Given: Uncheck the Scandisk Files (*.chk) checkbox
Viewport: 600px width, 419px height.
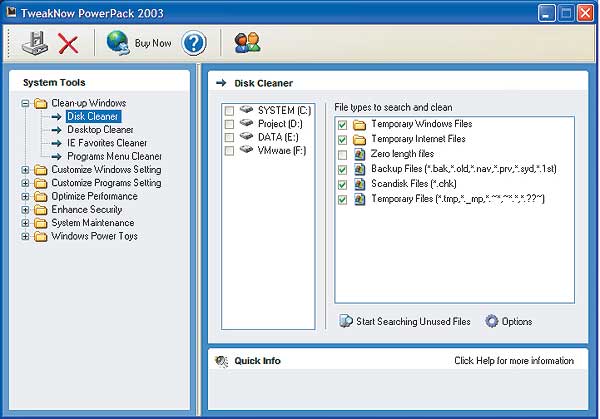Looking at the screenshot, I should [x=342, y=185].
